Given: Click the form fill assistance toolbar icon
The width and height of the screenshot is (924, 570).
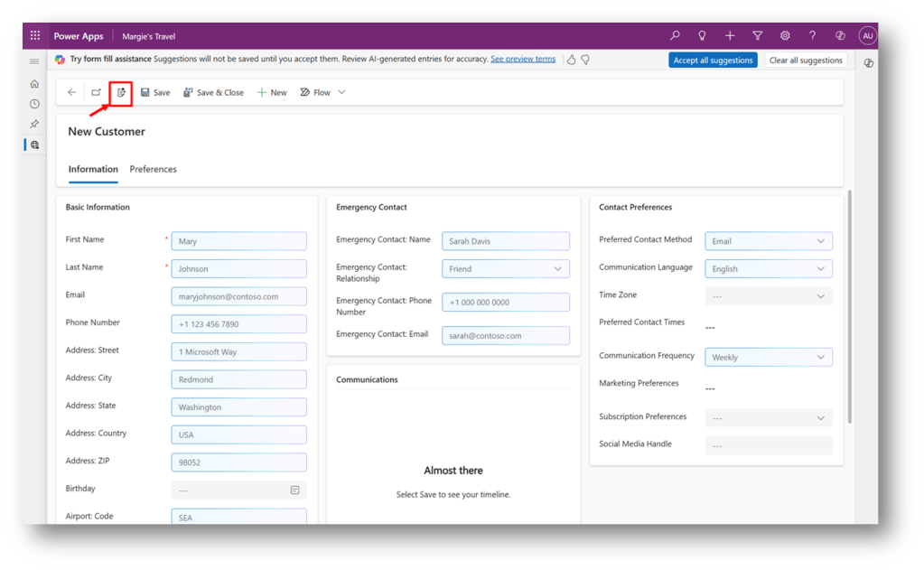Looking at the screenshot, I should point(122,92).
